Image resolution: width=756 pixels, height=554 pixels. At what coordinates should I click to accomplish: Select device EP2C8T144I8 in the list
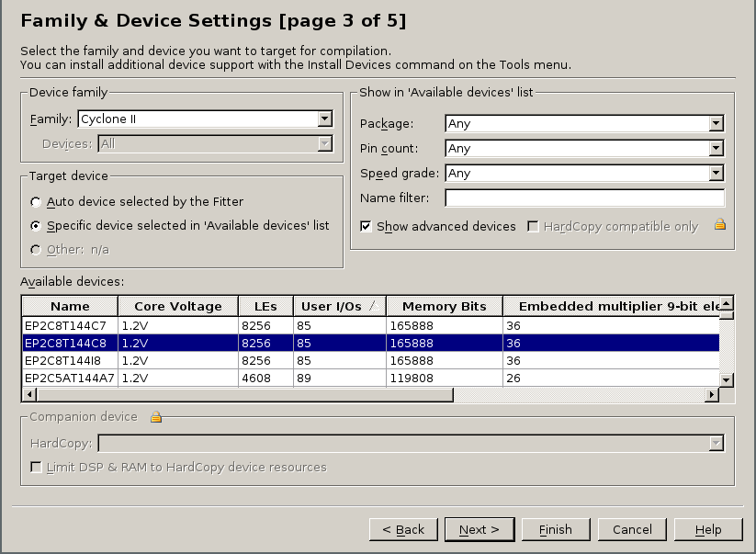coord(371,361)
